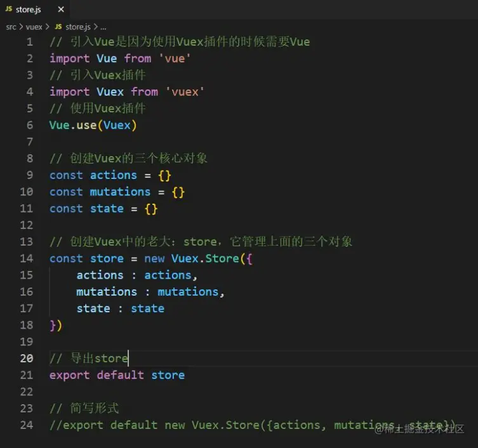The image size is (478, 448).
Task: Click 'import' on line 2
Action: [x=69, y=58]
